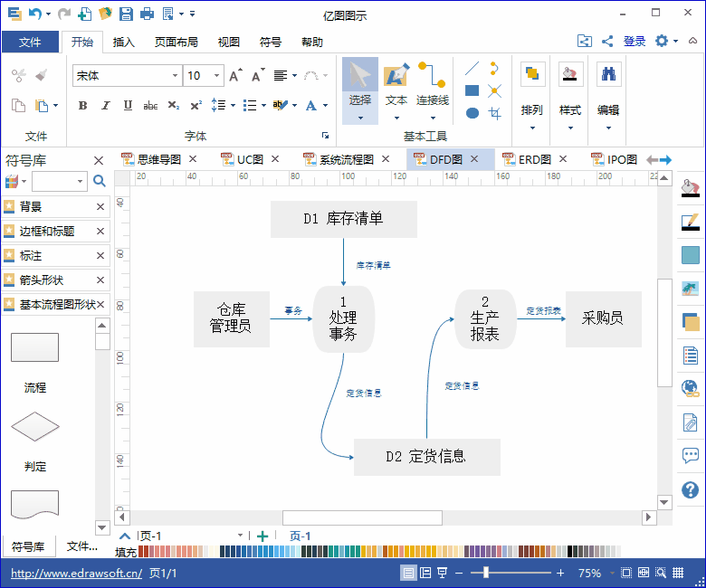Viewport: 706px width, 588px height.
Task: Search the symbol library with magnifier icon
Action: click(100, 182)
